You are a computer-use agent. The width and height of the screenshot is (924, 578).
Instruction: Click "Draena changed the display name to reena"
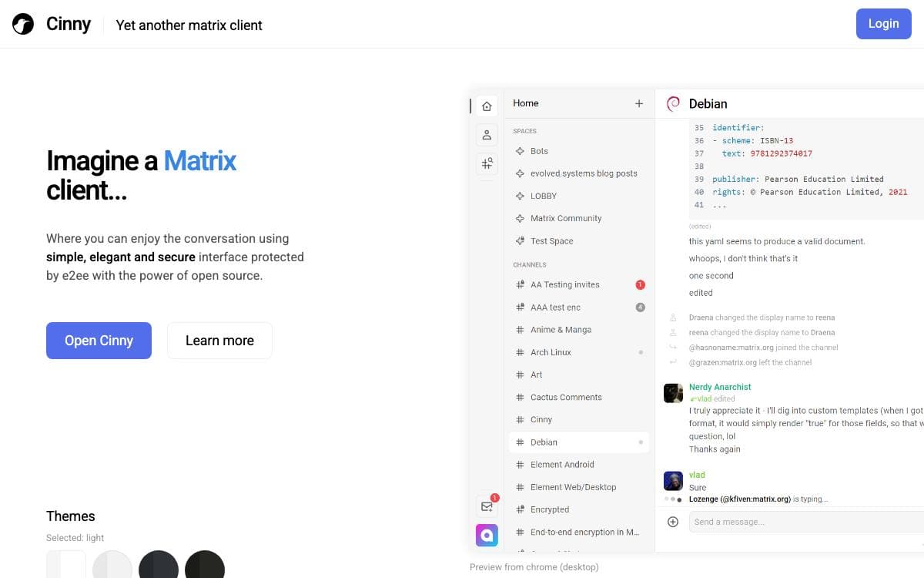pyautogui.click(x=762, y=318)
